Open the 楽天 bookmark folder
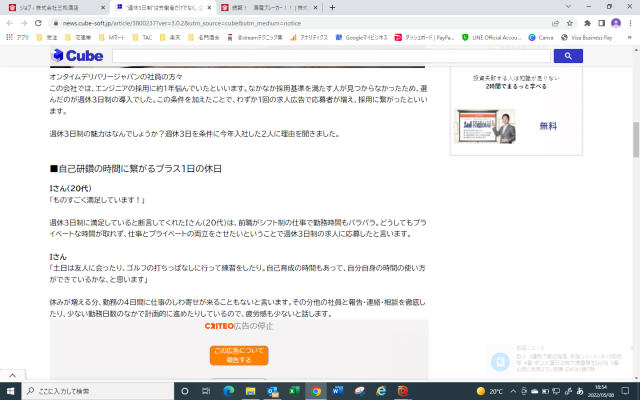 170,38
